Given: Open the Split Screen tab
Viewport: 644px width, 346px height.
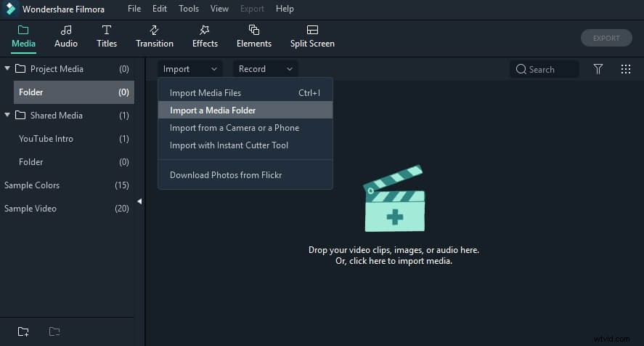Looking at the screenshot, I should pos(312,37).
